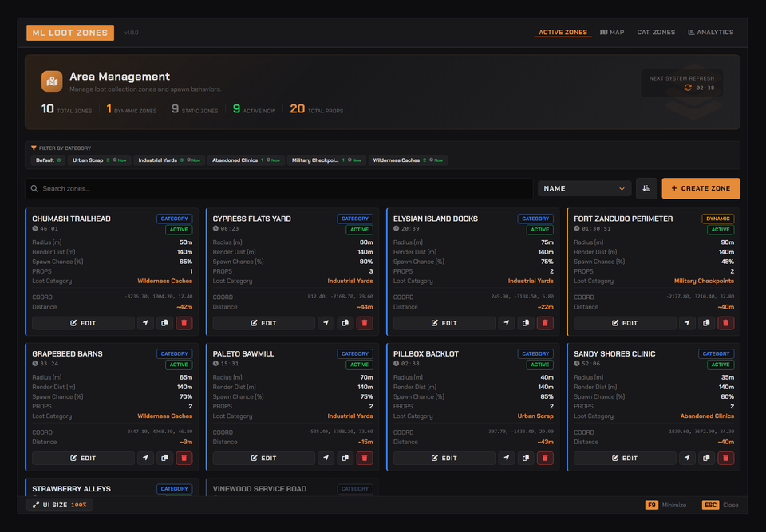
Task: Duplicate the Elysian Island Docks zone
Action: (526, 323)
